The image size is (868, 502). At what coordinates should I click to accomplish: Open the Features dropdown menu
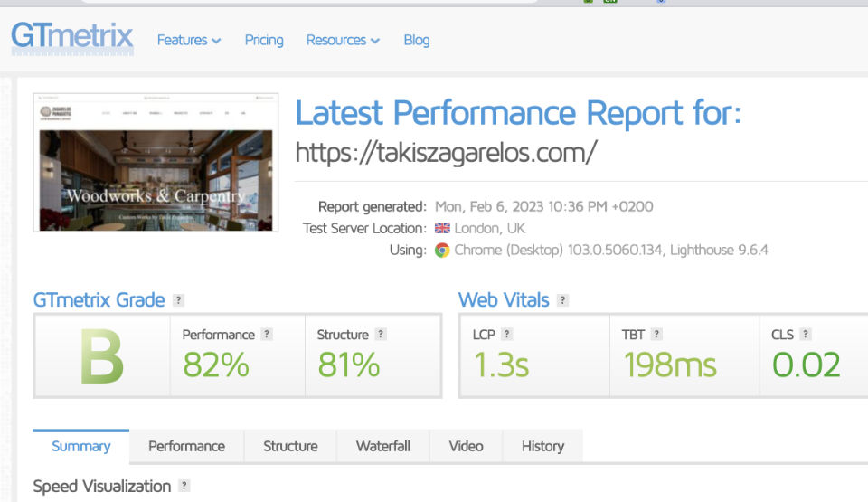pos(189,40)
